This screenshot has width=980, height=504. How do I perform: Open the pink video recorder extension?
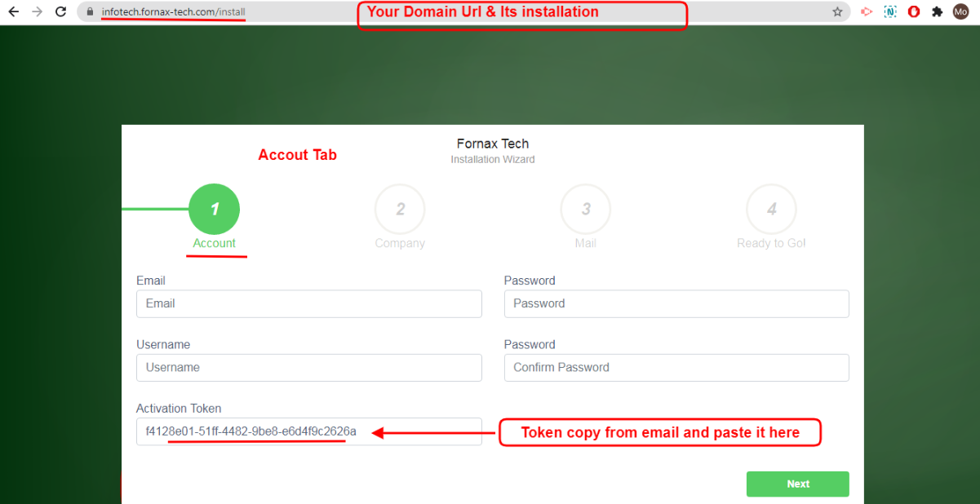[x=867, y=12]
